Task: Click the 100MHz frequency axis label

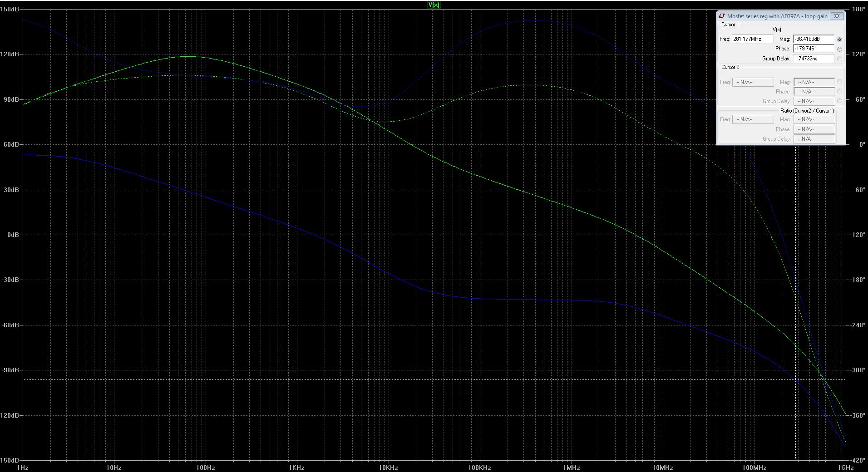Action: (754, 468)
